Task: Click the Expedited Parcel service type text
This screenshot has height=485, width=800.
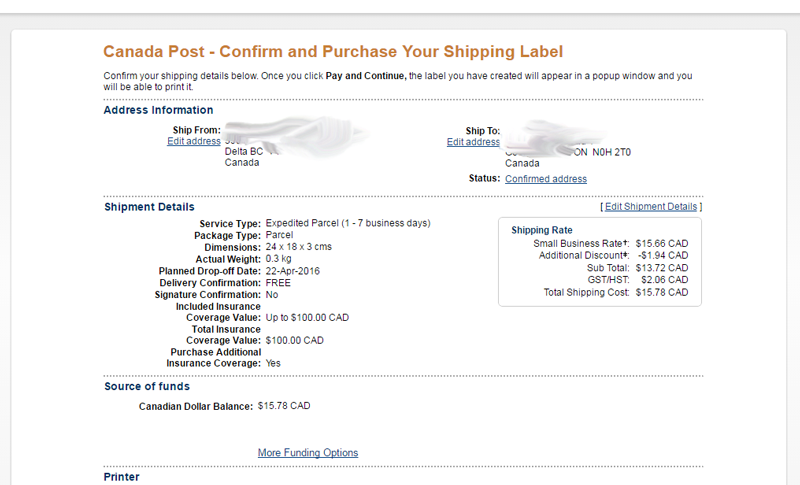Action: pyautogui.click(x=347, y=223)
